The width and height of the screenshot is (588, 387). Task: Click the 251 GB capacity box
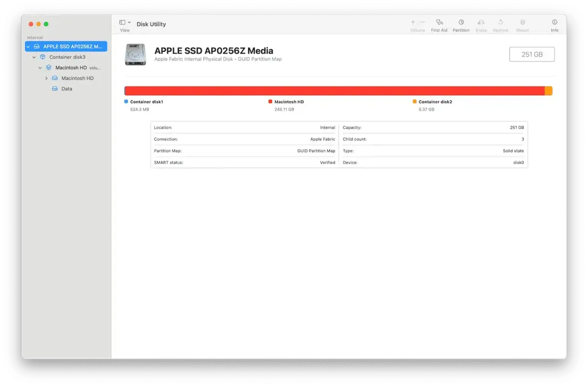coord(532,55)
